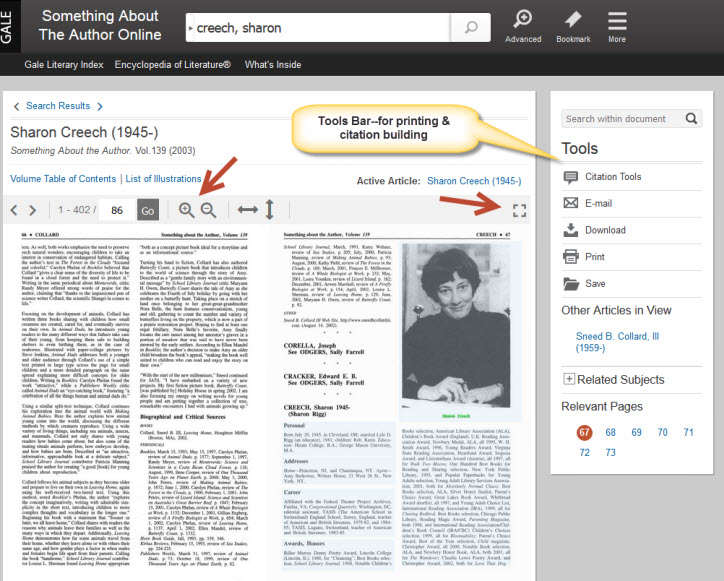Jump to relevant page 69
This screenshot has height=581, width=724.
(x=636, y=432)
